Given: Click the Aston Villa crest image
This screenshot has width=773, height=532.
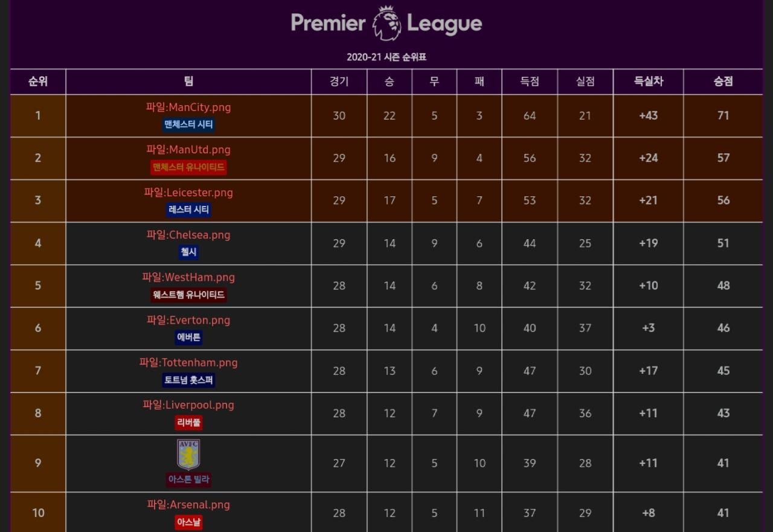Looking at the screenshot, I should [188, 455].
